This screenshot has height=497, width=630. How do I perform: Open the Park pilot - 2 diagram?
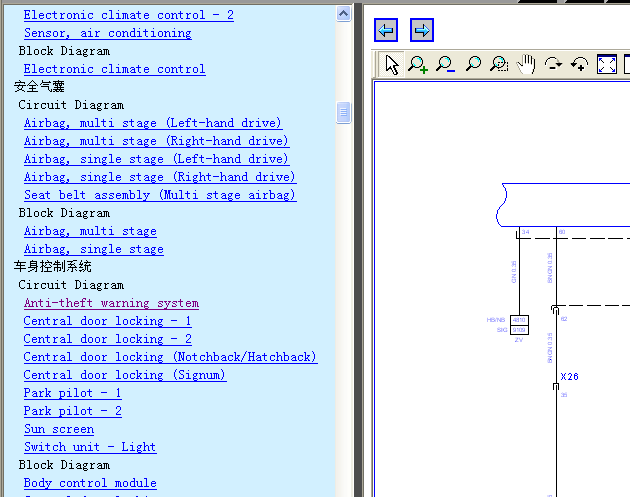[x=72, y=411]
